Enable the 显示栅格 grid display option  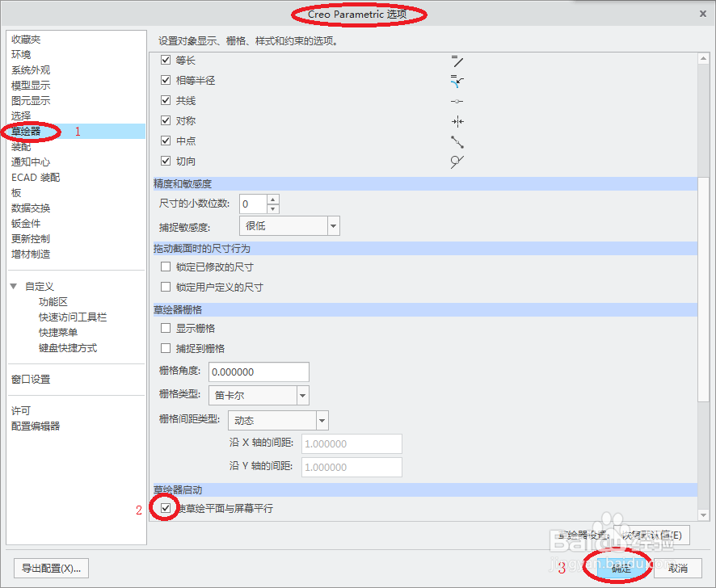click(x=166, y=328)
